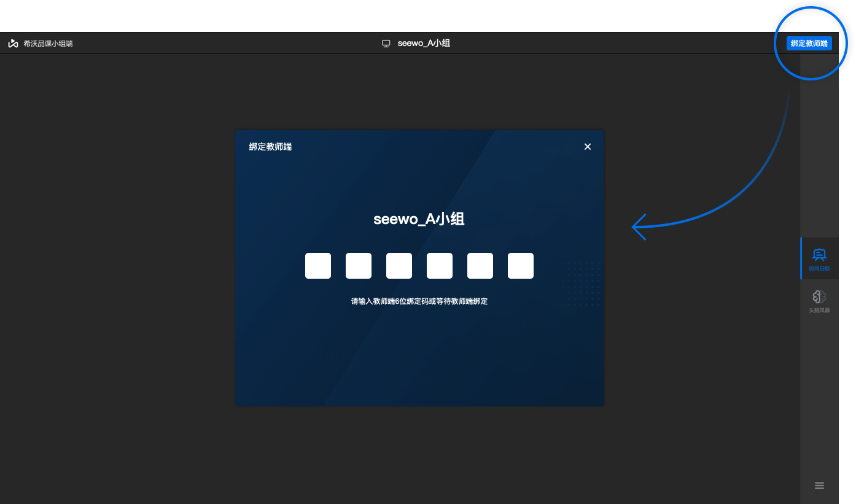Click the 希沃品课小组端 logo icon
This screenshot has width=856, height=504.
13,44
